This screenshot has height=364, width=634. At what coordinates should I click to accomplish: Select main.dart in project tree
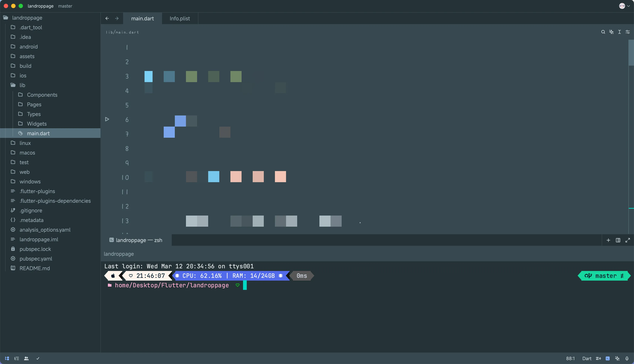click(50, 133)
